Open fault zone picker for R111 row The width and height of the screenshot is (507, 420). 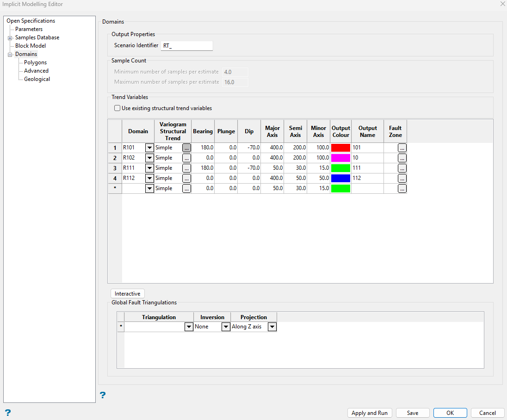tap(402, 168)
